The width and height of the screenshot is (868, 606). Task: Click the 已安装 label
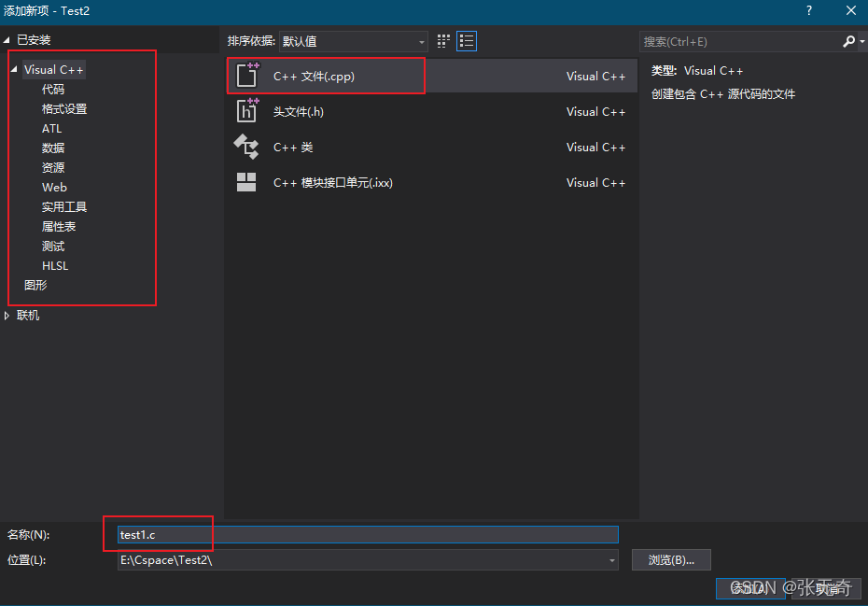tap(34, 40)
